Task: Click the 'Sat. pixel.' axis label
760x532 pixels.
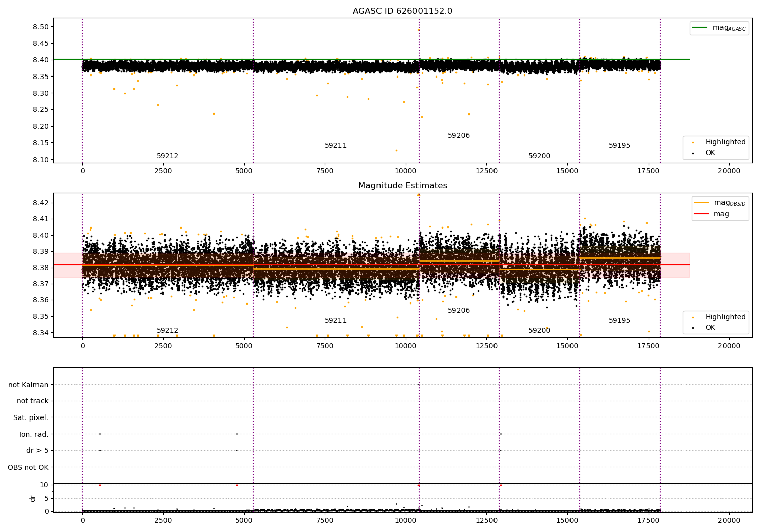Action: [30, 417]
